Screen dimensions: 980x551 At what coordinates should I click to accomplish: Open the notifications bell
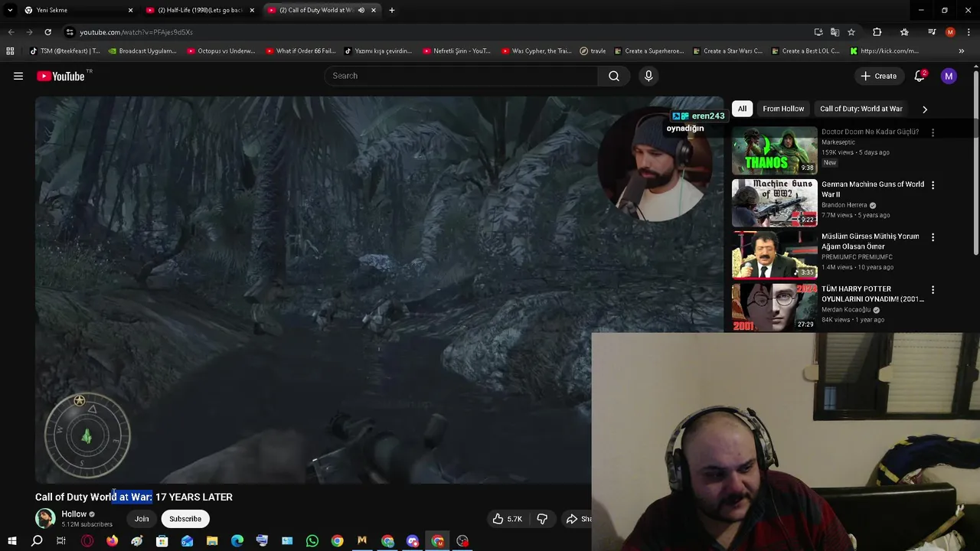(920, 76)
